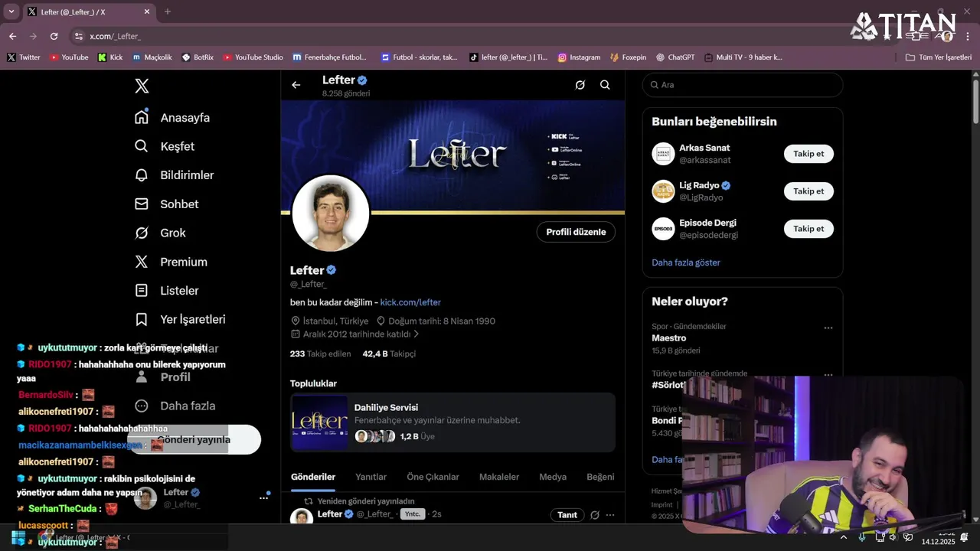Image resolution: width=980 pixels, height=551 pixels.
Task: Open Grok from the sidebar
Action: click(x=160, y=233)
